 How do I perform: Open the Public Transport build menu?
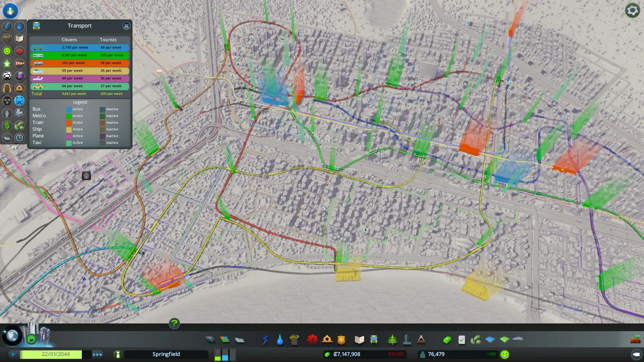(374, 340)
